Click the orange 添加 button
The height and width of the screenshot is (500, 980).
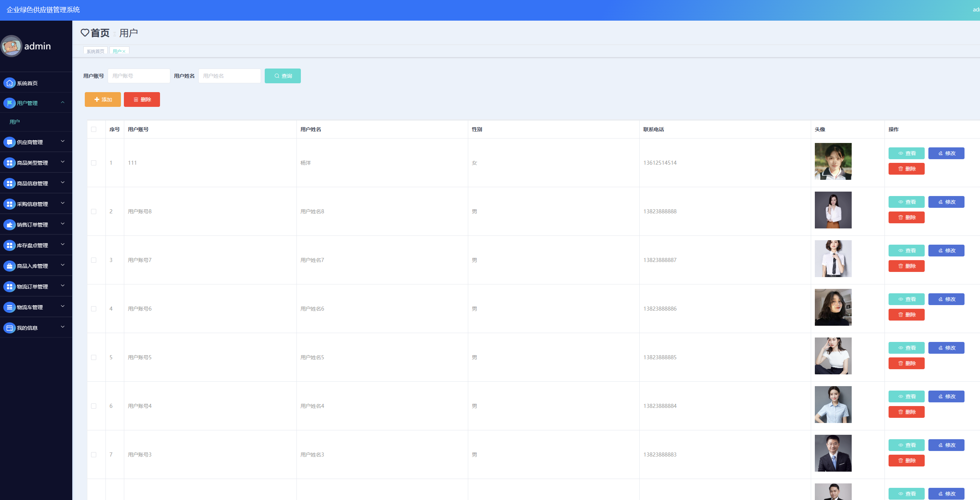point(103,99)
